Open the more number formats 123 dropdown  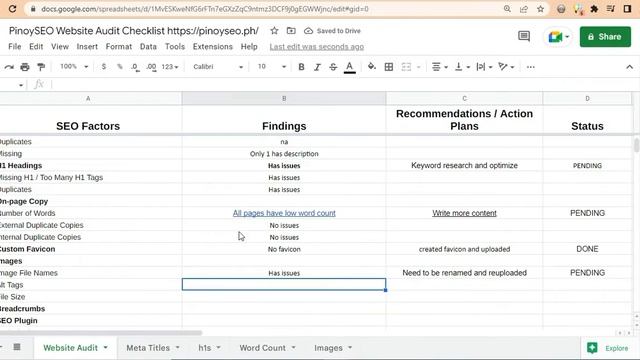tap(170, 67)
